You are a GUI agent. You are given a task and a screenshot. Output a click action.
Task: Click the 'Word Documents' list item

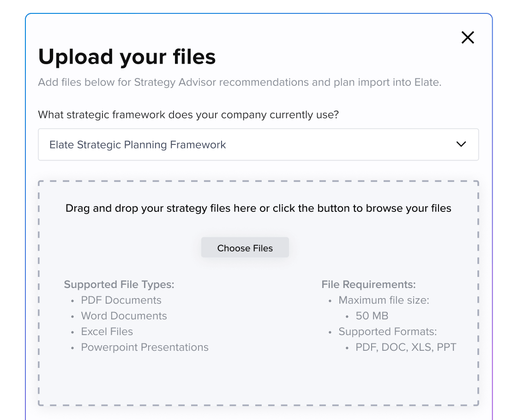pyautogui.click(x=124, y=316)
